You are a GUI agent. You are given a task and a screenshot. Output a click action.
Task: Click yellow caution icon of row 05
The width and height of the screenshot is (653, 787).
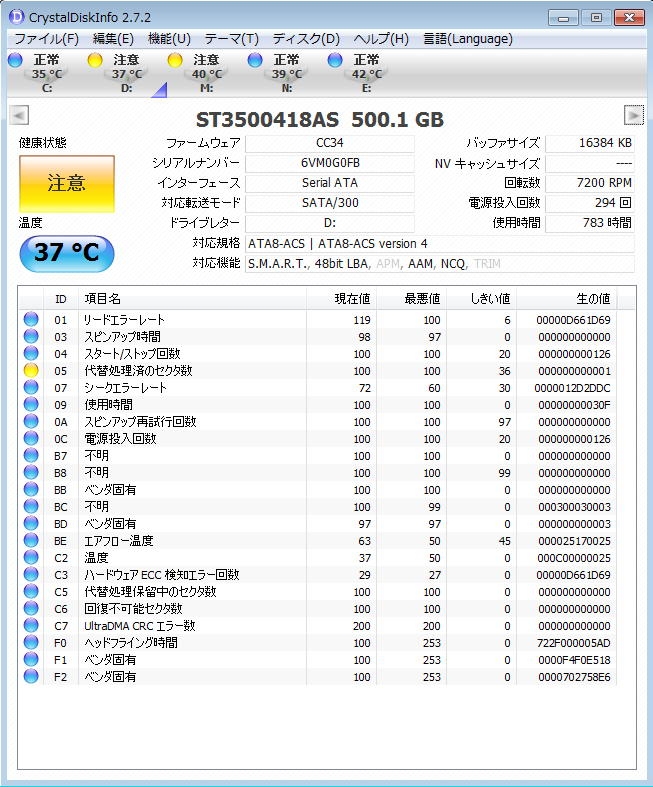[31, 370]
